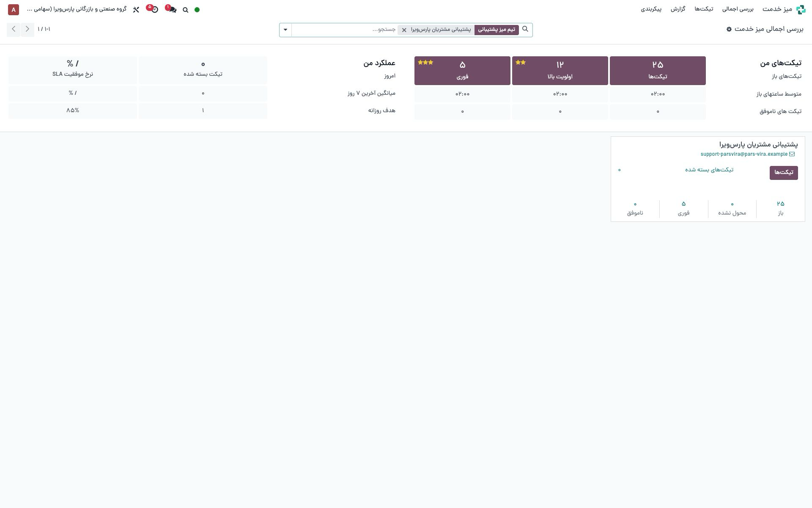812x508 pixels.
Task: Open the 0 ناموفق tickets on team card
Action: (x=635, y=208)
